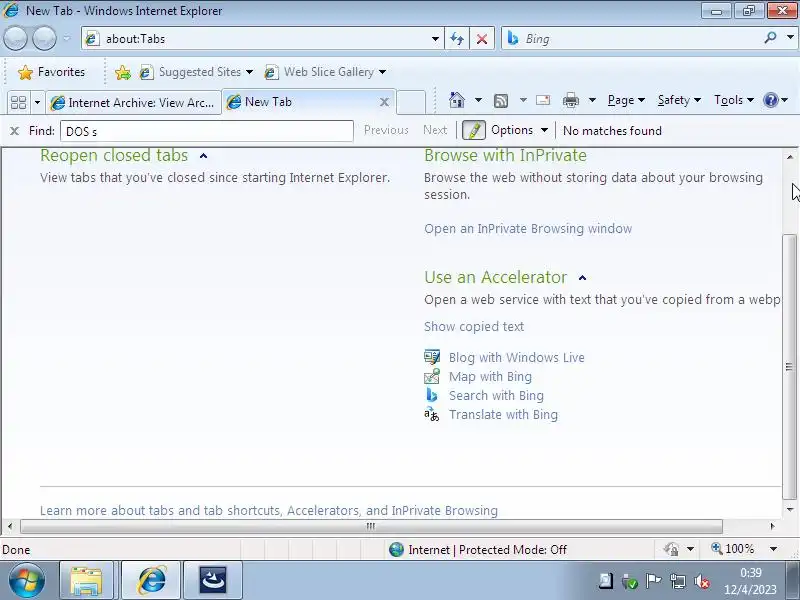
Task: Click the Map with Bing icon
Action: 432,376
